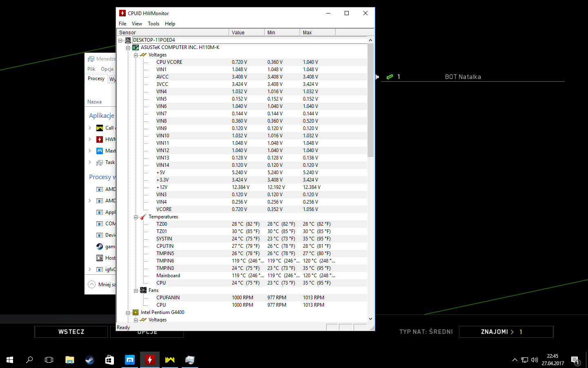This screenshot has width=588, height=368.
Task: Collapse the Intel Pentium G4400 node
Action: point(128,313)
